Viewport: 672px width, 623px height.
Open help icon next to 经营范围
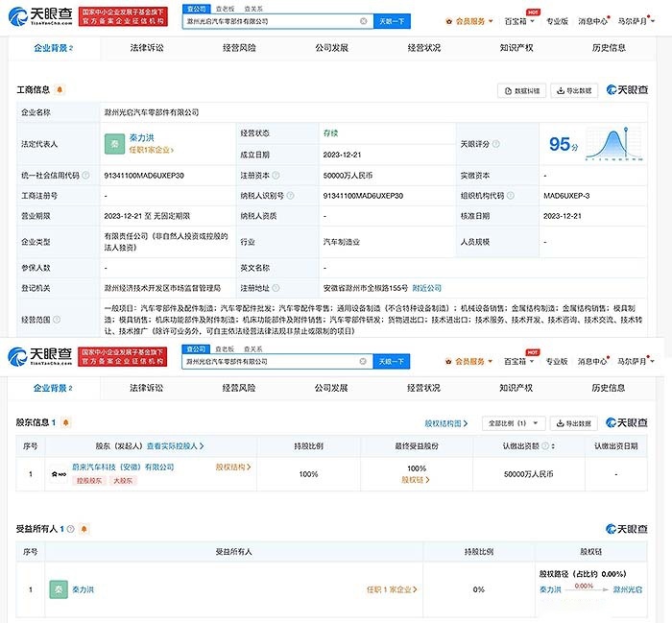coord(57,320)
